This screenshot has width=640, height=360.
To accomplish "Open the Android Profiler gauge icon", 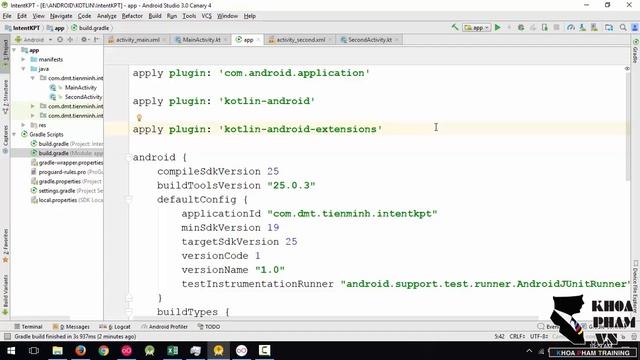I will tap(571, 27).
